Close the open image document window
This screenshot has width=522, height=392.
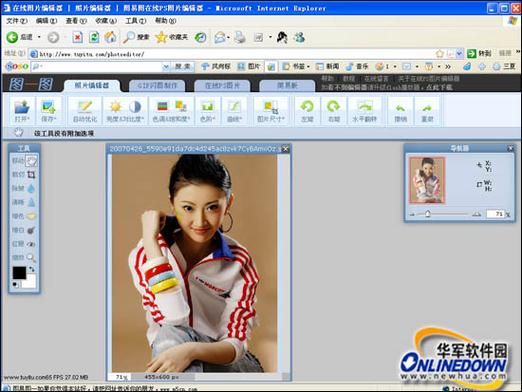pyautogui.click(x=286, y=149)
